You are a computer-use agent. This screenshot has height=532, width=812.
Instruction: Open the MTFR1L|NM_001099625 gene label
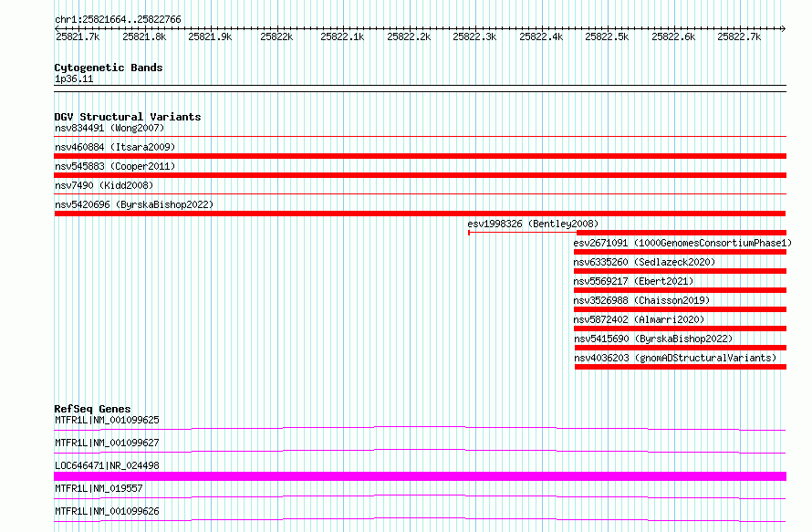point(107,420)
